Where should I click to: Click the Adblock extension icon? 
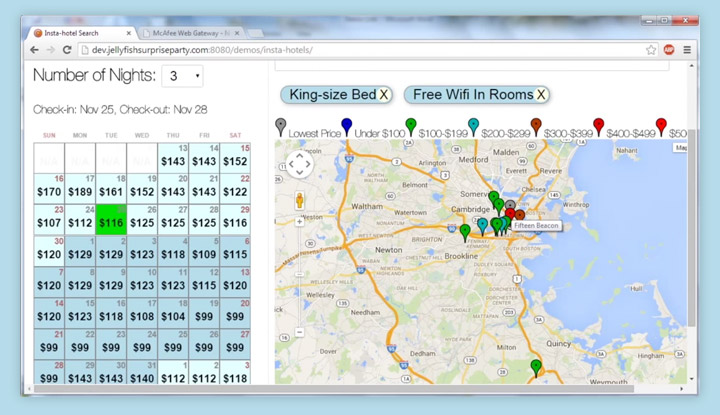tap(669, 49)
